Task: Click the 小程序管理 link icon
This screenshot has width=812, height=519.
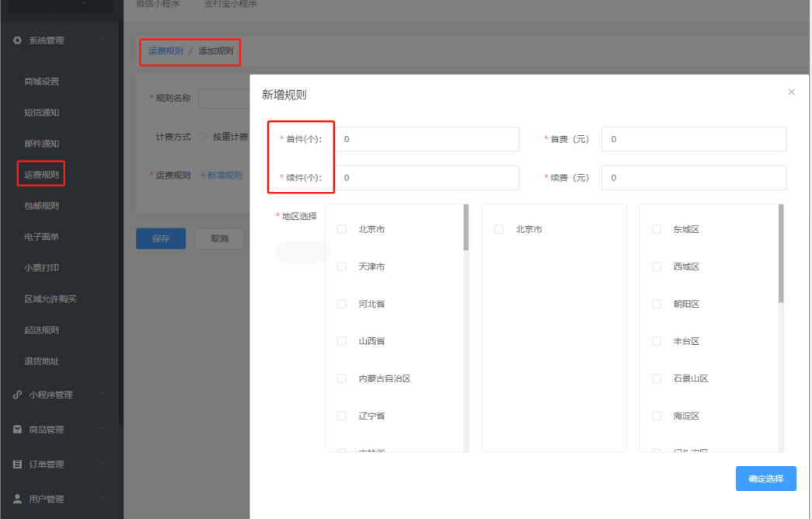Action: (x=17, y=395)
